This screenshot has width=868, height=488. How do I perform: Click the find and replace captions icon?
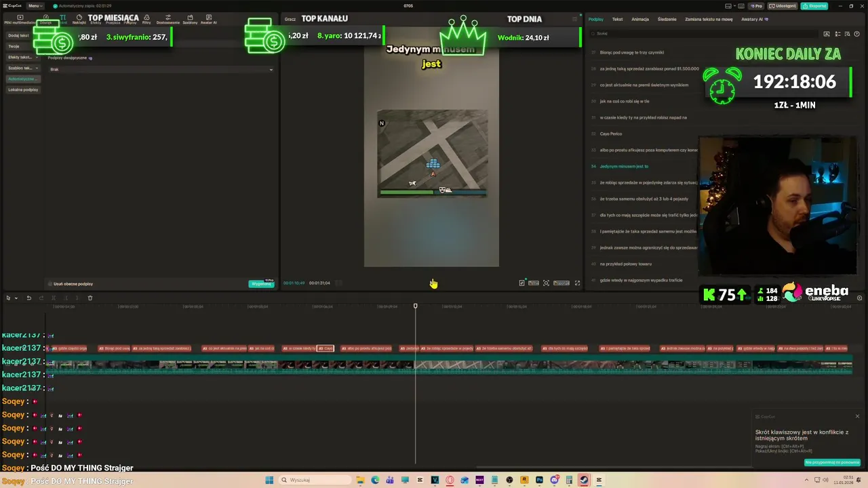[848, 33]
